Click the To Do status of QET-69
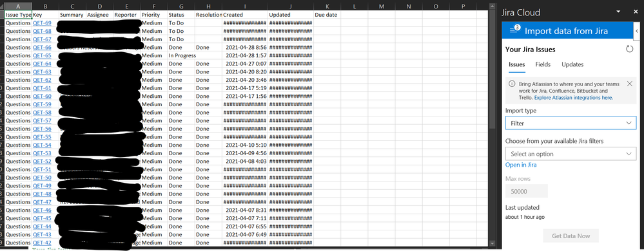644x251 pixels. tap(181, 23)
